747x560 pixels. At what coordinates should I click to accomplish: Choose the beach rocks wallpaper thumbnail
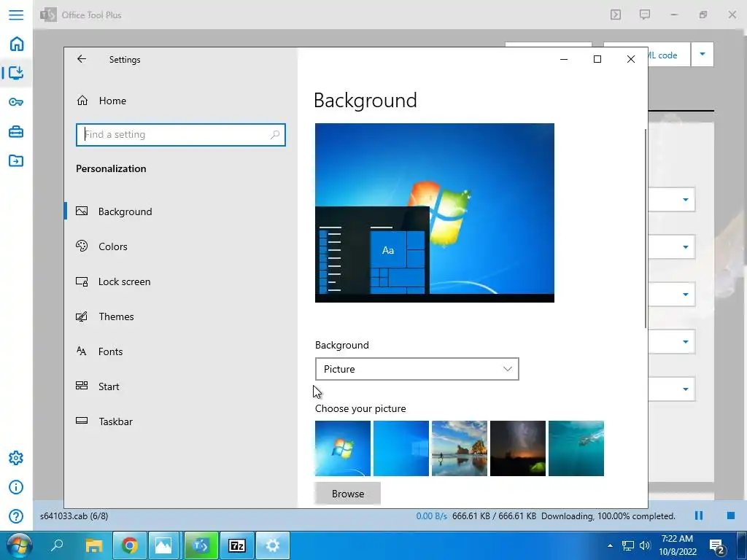coord(460,448)
